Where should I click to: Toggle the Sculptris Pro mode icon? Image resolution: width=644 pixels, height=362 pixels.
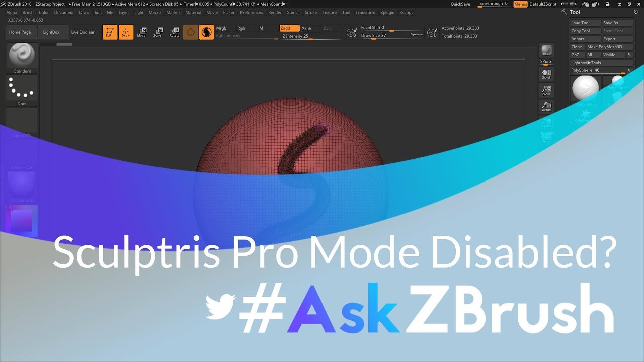[x=206, y=32]
